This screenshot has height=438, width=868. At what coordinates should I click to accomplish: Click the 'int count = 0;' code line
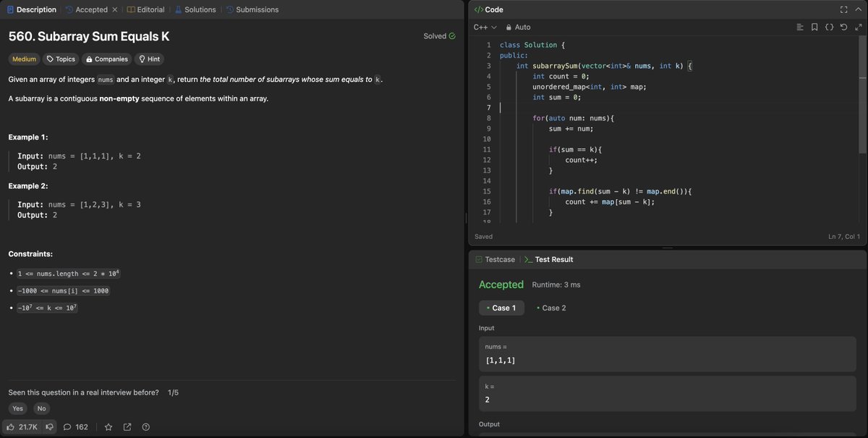tap(561, 76)
